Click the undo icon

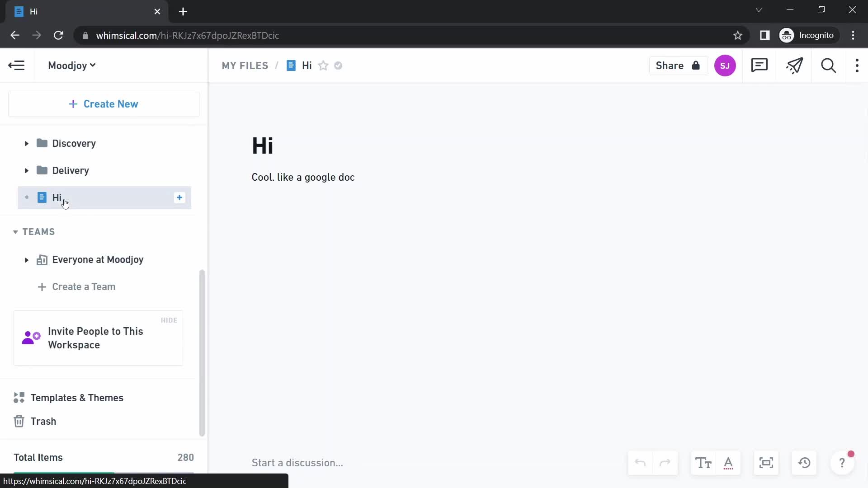click(640, 464)
